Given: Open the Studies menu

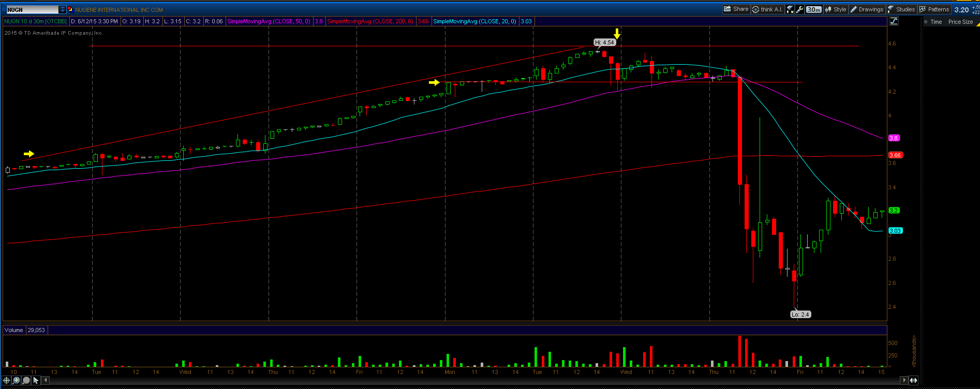Looking at the screenshot, I should pyautogui.click(x=901, y=9).
